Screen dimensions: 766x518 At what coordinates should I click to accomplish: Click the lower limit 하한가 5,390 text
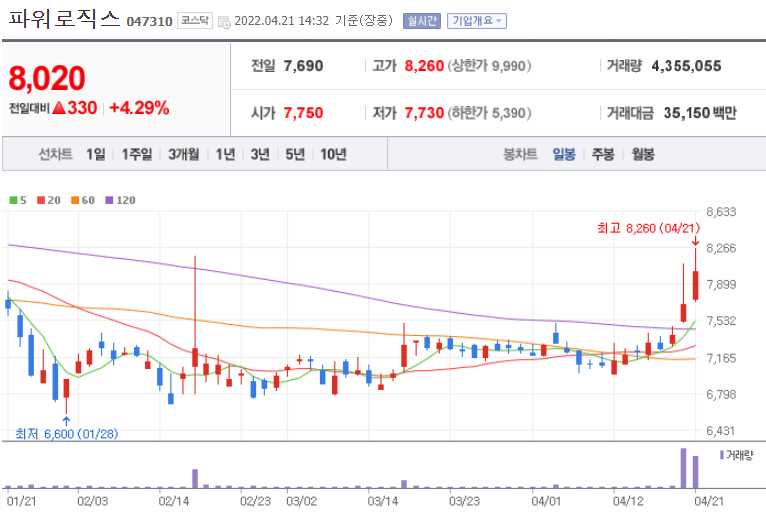tap(489, 113)
